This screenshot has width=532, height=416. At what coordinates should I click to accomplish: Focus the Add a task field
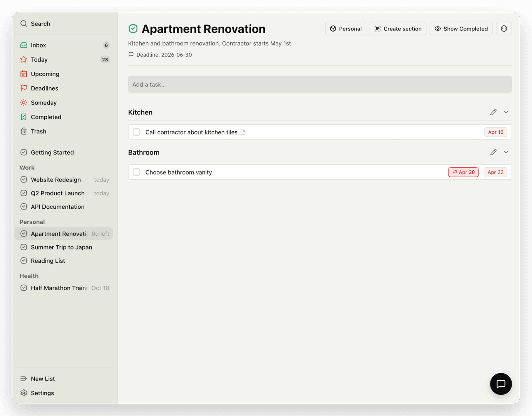click(320, 84)
